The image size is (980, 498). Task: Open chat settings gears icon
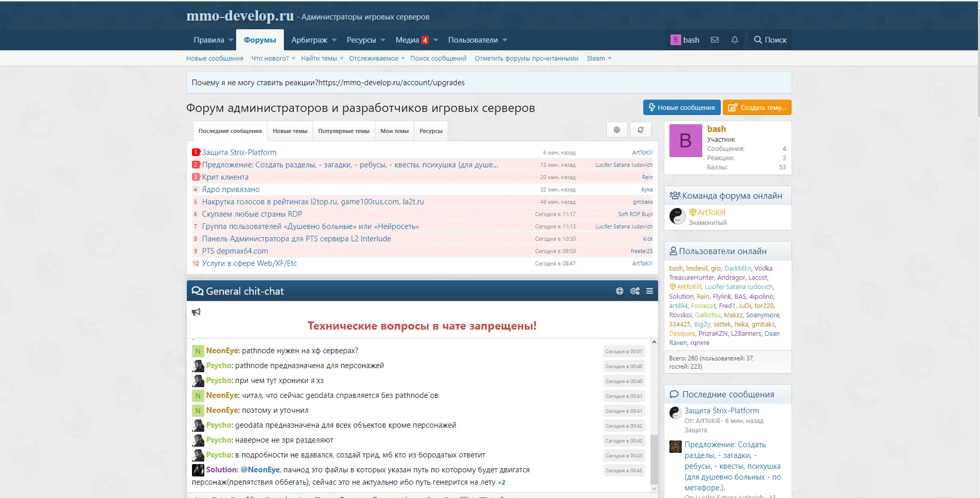[635, 291]
